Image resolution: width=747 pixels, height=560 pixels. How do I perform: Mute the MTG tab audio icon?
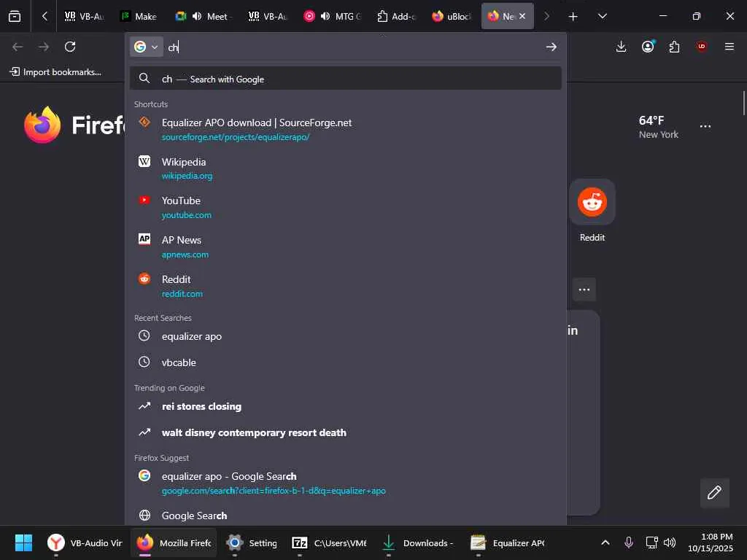coord(325,16)
